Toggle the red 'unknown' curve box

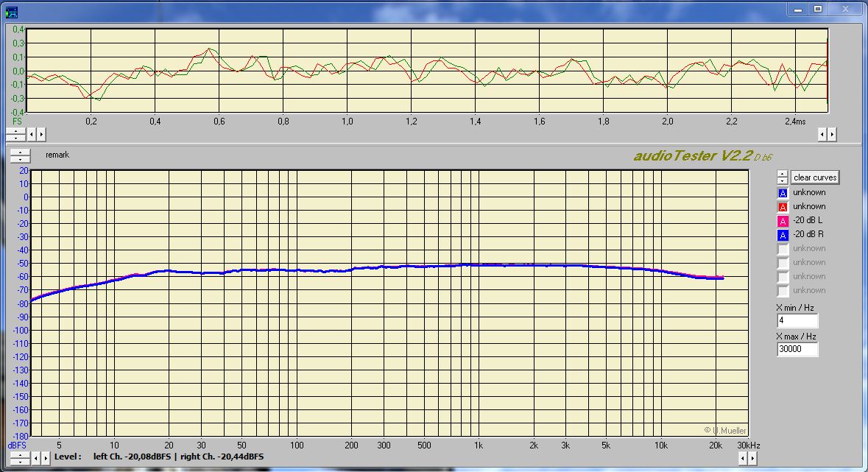[783, 207]
